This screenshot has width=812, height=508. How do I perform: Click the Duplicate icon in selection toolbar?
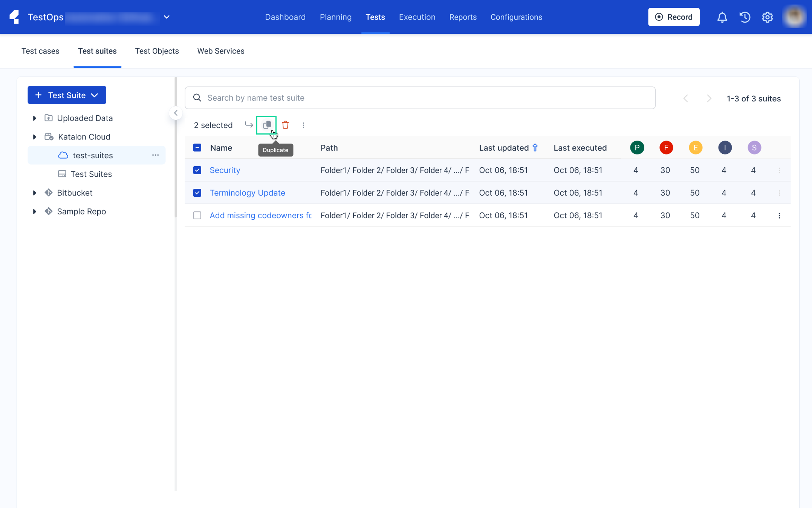coord(267,125)
